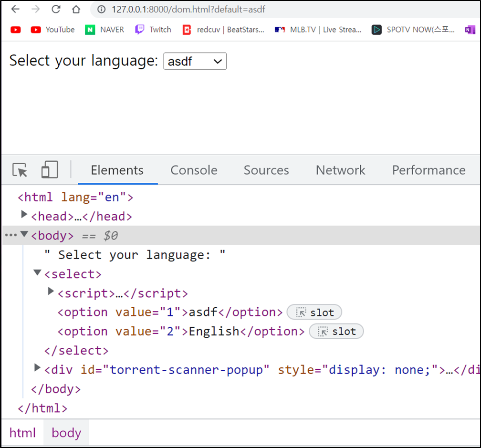Switch to the Console tab
481x448 pixels.
pos(194,170)
